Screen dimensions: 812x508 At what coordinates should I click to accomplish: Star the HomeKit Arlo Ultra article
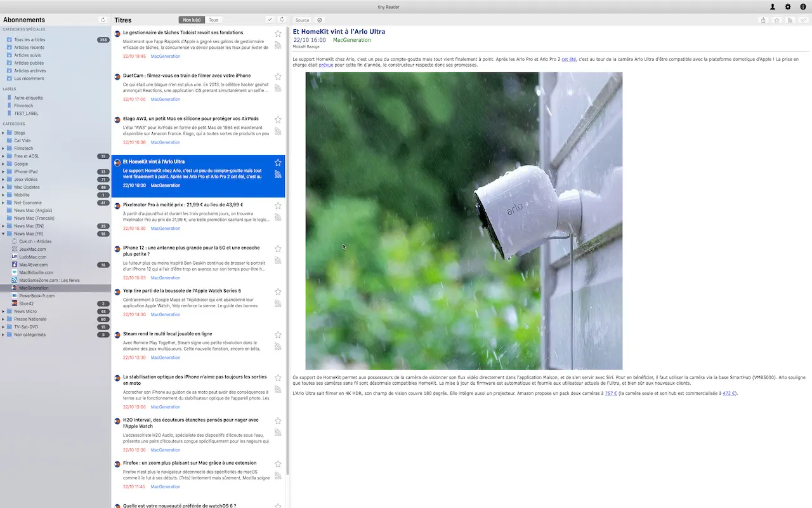click(277, 163)
